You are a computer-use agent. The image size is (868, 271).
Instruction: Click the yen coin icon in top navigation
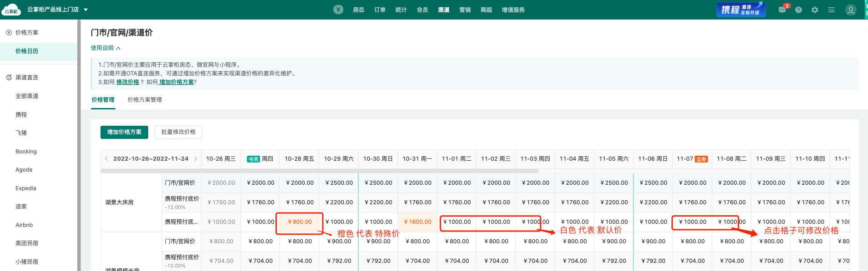338,10
